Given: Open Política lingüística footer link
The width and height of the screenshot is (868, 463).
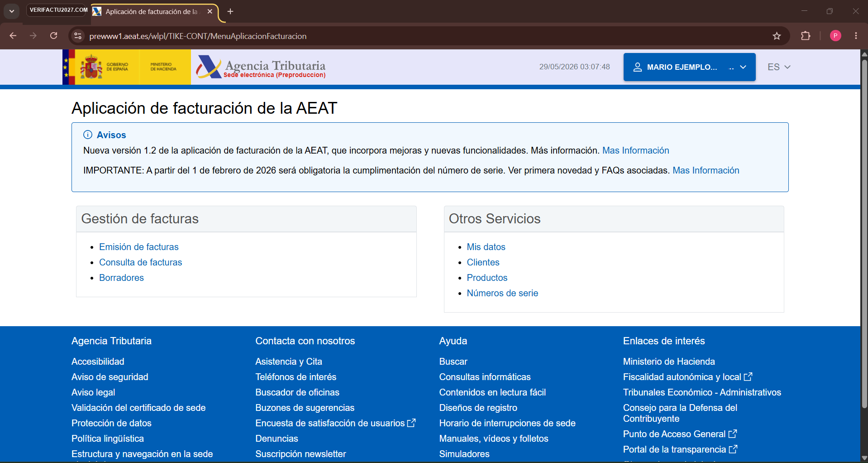Looking at the screenshot, I should [x=108, y=439].
